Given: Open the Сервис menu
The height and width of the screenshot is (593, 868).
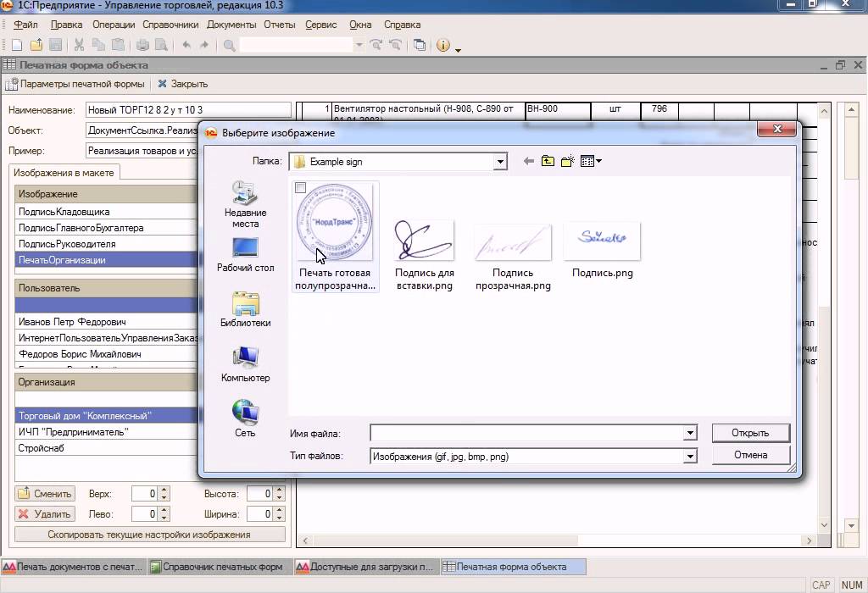Looking at the screenshot, I should 321,25.
